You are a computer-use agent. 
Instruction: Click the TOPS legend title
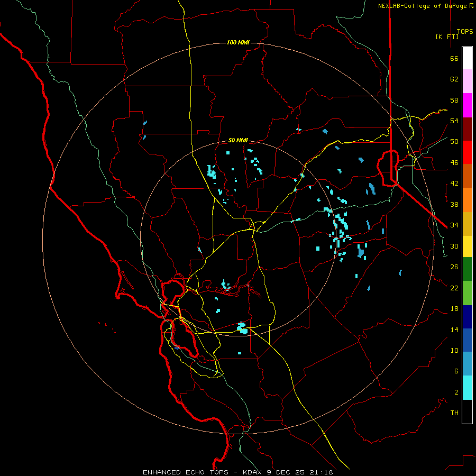coord(465,32)
